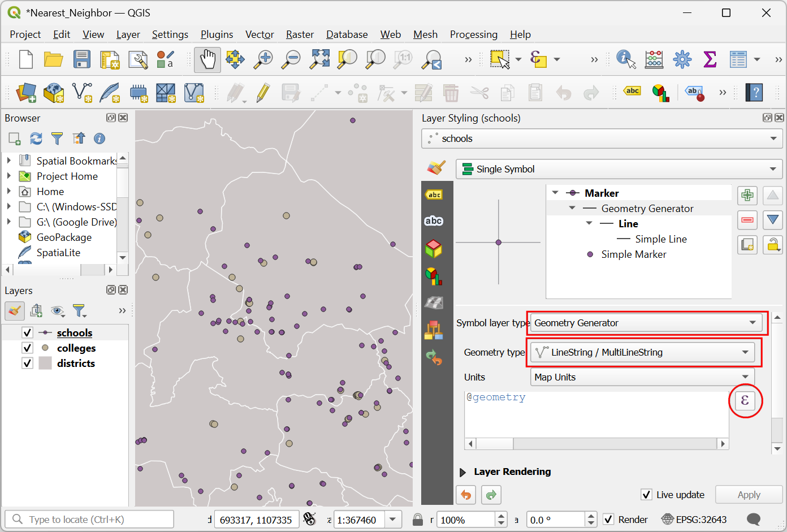Click the red minus remove symbol layer button
The image size is (787, 532).
747,220
